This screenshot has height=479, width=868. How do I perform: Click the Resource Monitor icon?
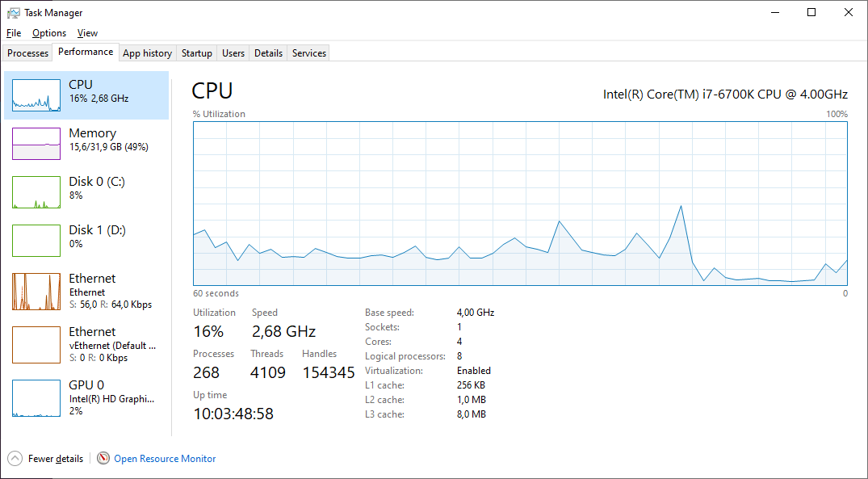coord(103,458)
